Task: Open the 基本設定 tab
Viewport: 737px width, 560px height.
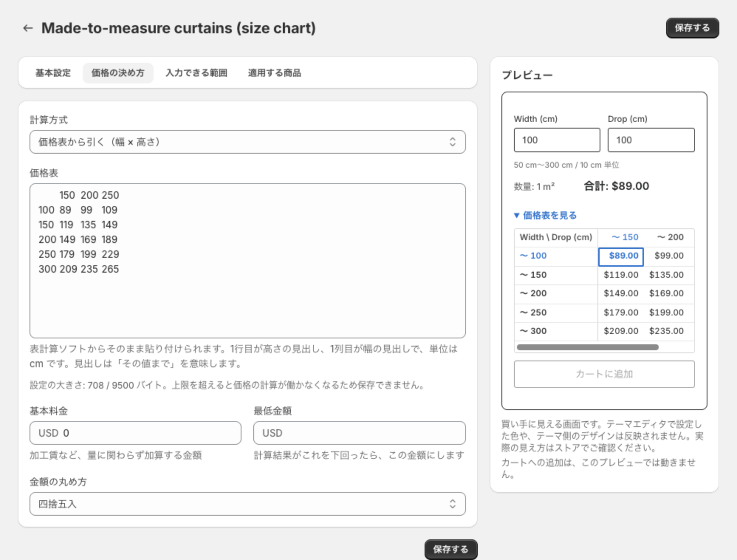Action: click(53, 73)
